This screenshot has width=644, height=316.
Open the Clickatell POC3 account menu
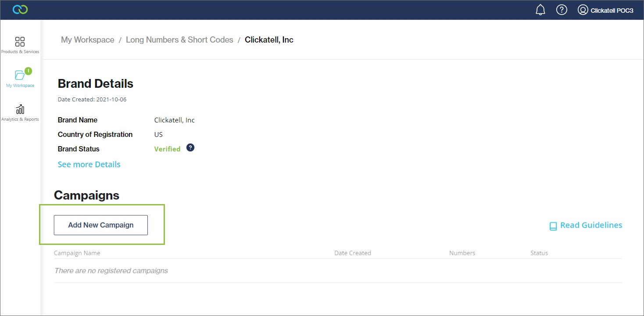612,10
